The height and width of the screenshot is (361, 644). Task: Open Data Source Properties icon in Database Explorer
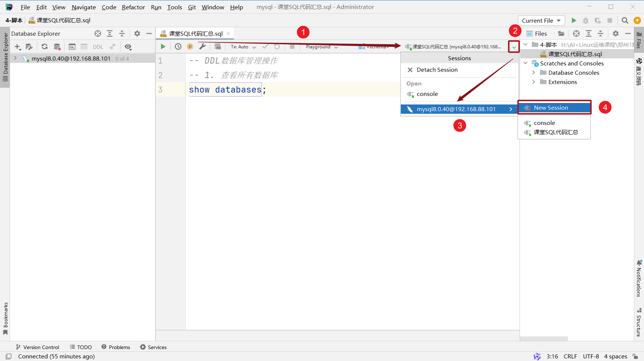[29, 46]
